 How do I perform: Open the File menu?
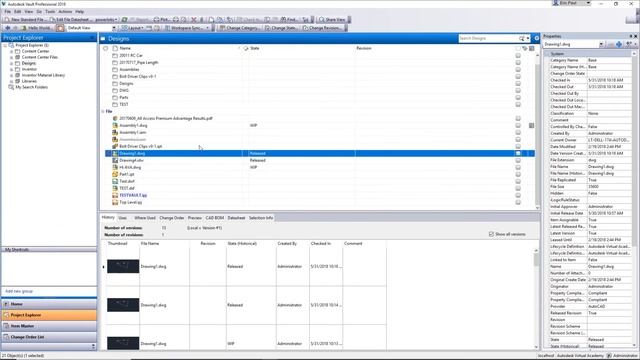(8, 12)
